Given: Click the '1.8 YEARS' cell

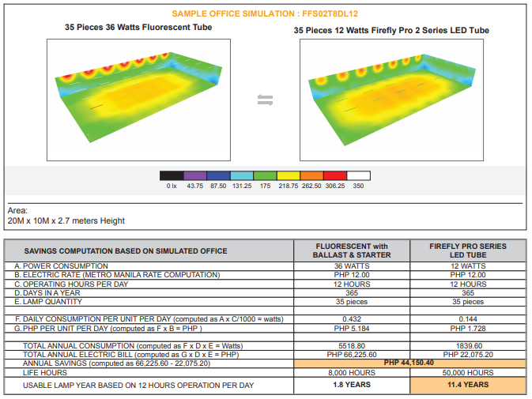Looking at the screenshot, I should [x=352, y=385].
